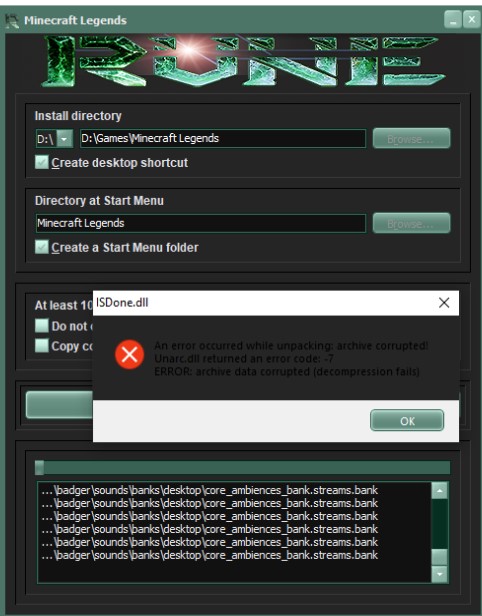Close the Minecraft Legends installer window

pos(471,19)
